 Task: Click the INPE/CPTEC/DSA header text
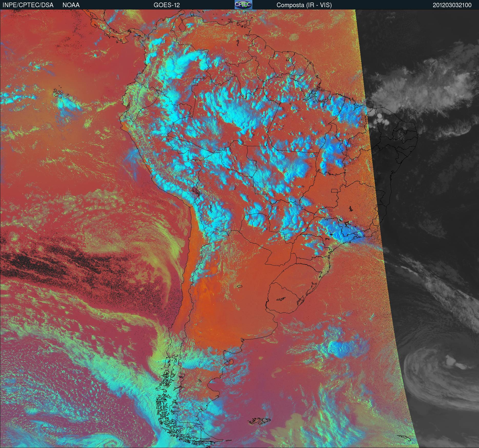tap(28, 5)
